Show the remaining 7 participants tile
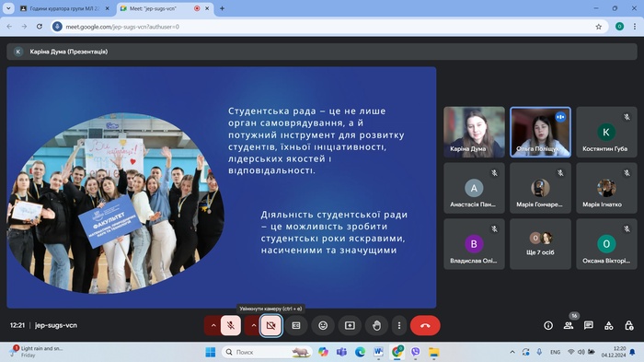 pos(540,244)
